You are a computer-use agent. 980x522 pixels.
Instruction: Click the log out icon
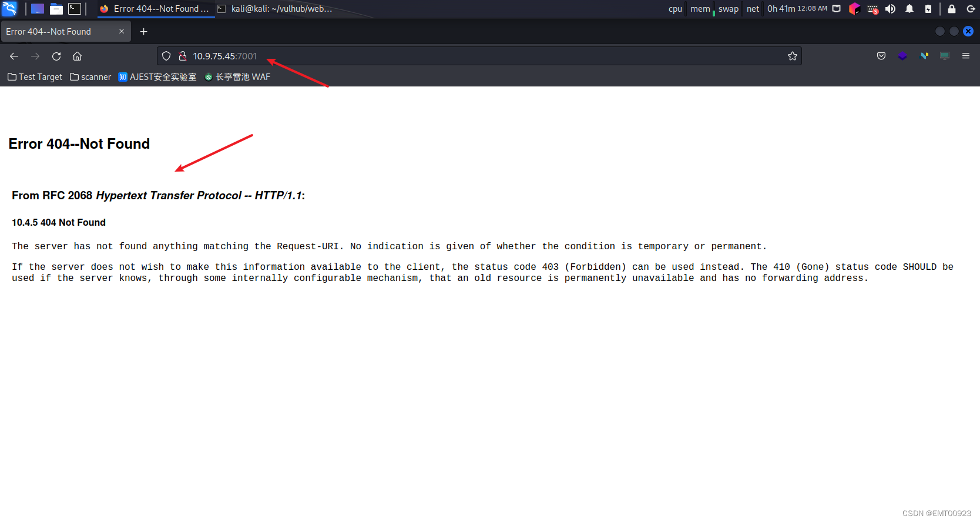tap(971, 9)
